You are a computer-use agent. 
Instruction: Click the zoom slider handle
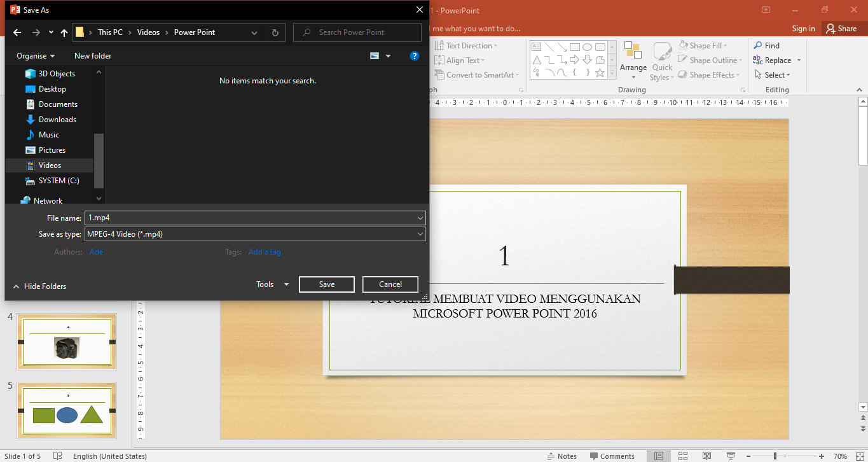pyautogui.click(x=775, y=456)
